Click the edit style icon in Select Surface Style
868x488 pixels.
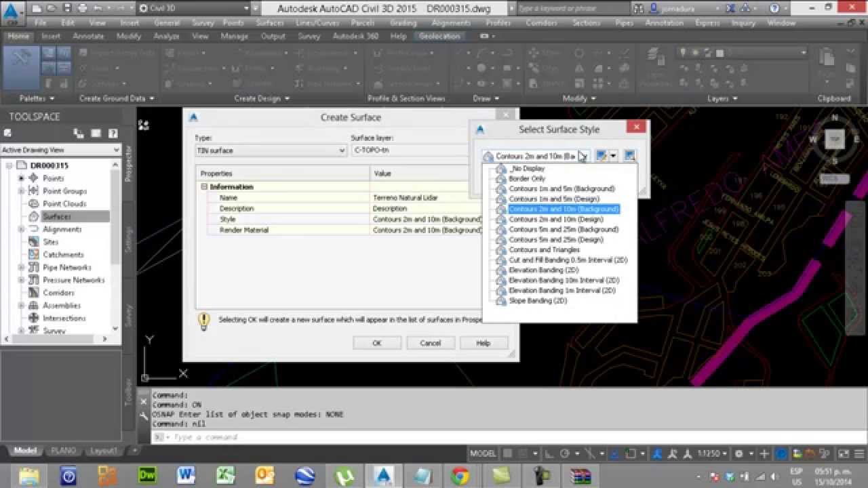601,156
